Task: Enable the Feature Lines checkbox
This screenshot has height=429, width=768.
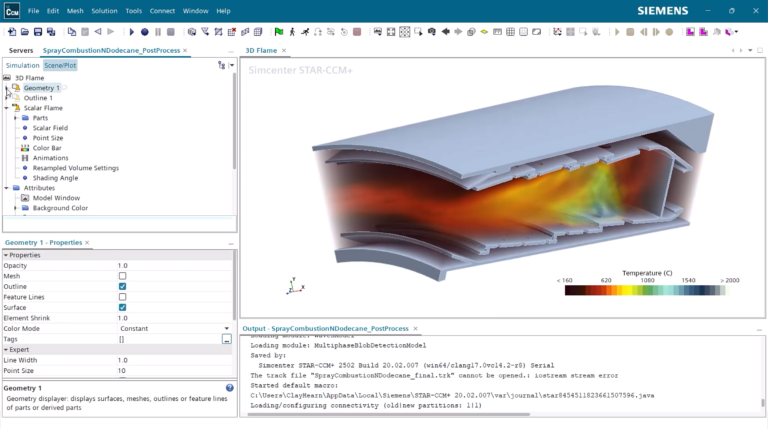Action: (x=122, y=297)
